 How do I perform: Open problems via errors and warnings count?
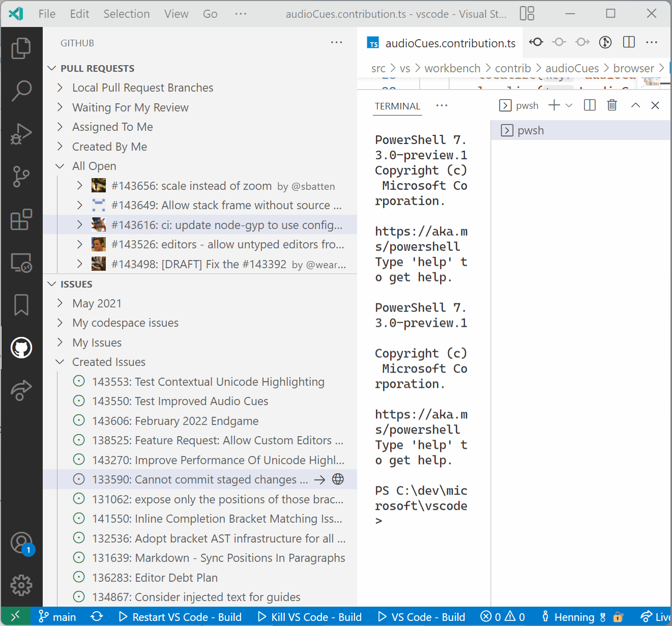pos(503,617)
